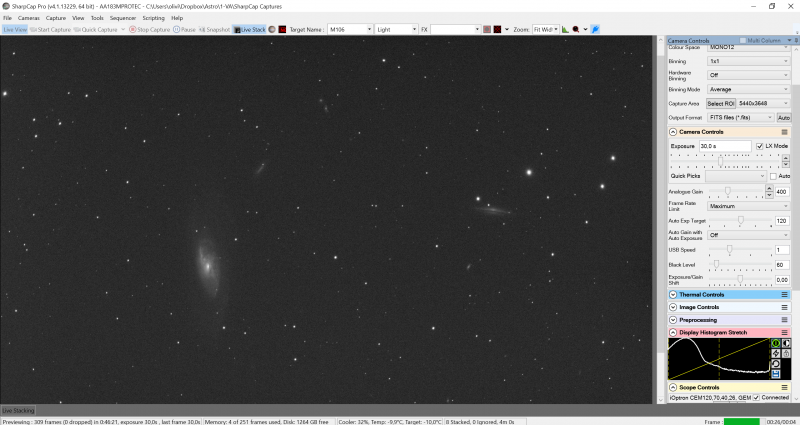Click the auto-stretch lightning bolt icon
Image resolution: width=800 pixels, height=425 pixels.
tap(776, 354)
